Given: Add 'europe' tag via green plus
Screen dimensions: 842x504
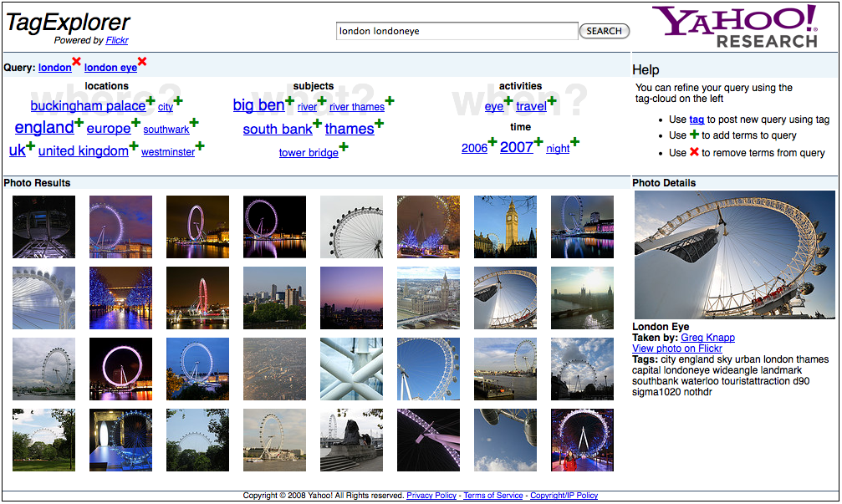Looking at the screenshot, I should click(x=136, y=122).
